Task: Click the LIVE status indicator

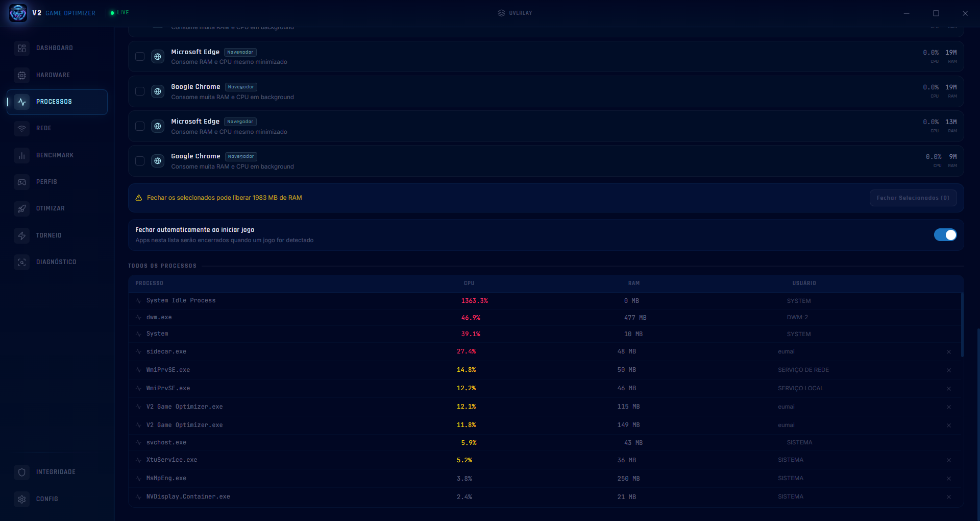Action: pos(120,13)
